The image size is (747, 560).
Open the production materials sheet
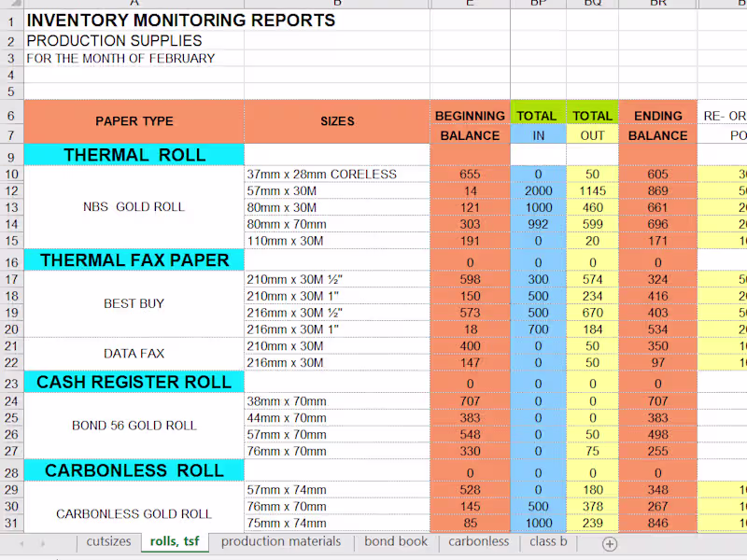click(280, 542)
